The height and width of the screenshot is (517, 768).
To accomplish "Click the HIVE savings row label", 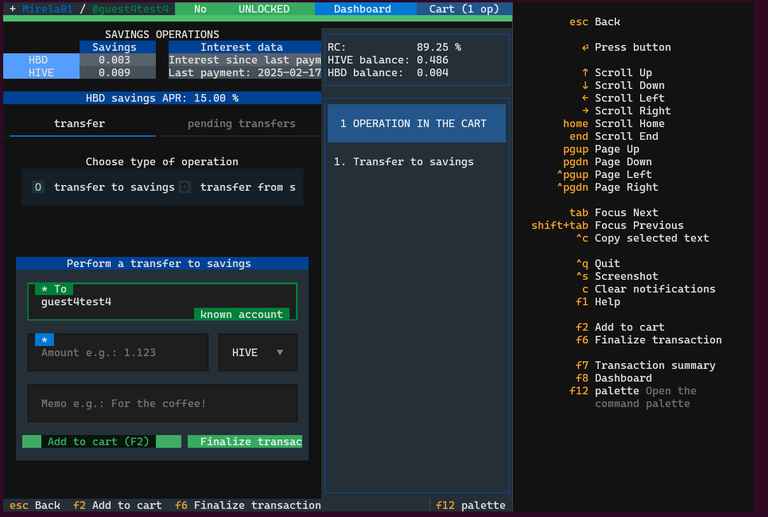I will click(x=41, y=72).
